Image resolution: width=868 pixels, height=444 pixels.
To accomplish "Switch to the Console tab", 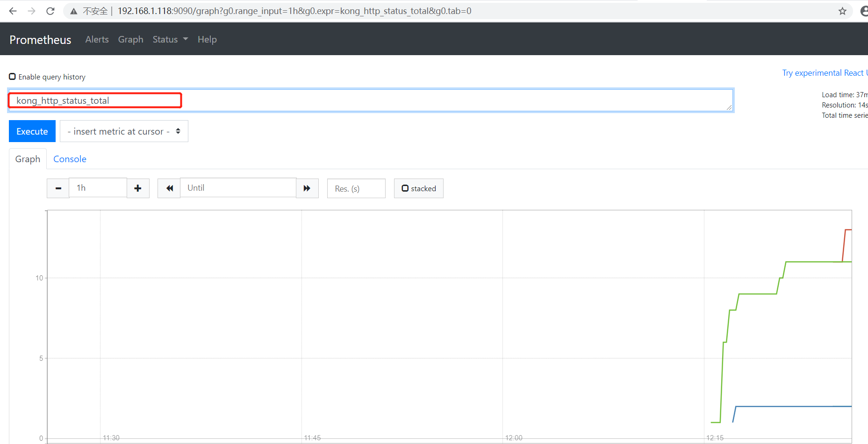I will pyautogui.click(x=69, y=159).
